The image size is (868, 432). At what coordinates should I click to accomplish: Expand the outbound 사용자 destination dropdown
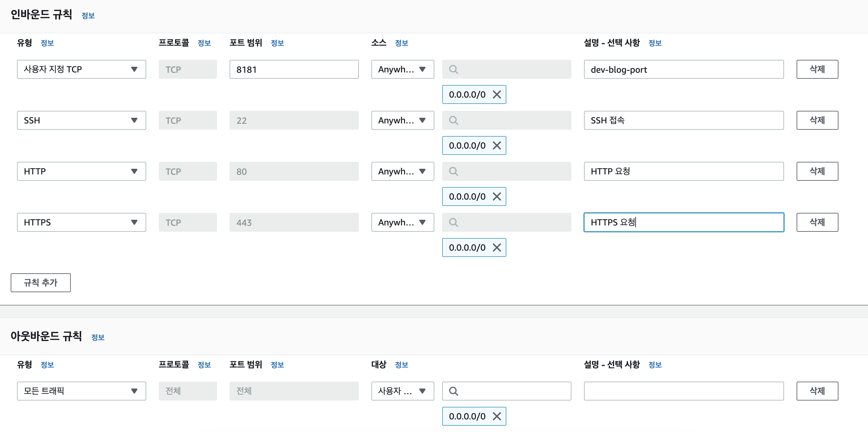[402, 391]
